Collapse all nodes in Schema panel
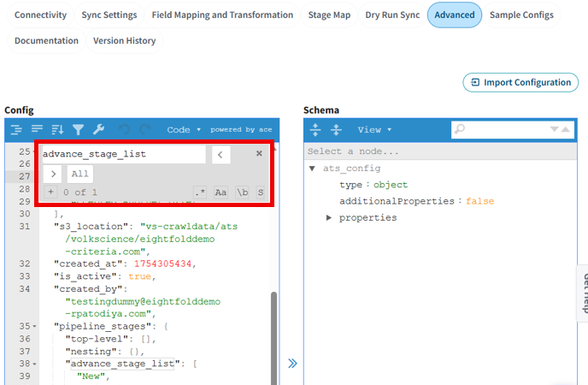Viewport: 588px width, 385px height. pyautogui.click(x=336, y=130)
